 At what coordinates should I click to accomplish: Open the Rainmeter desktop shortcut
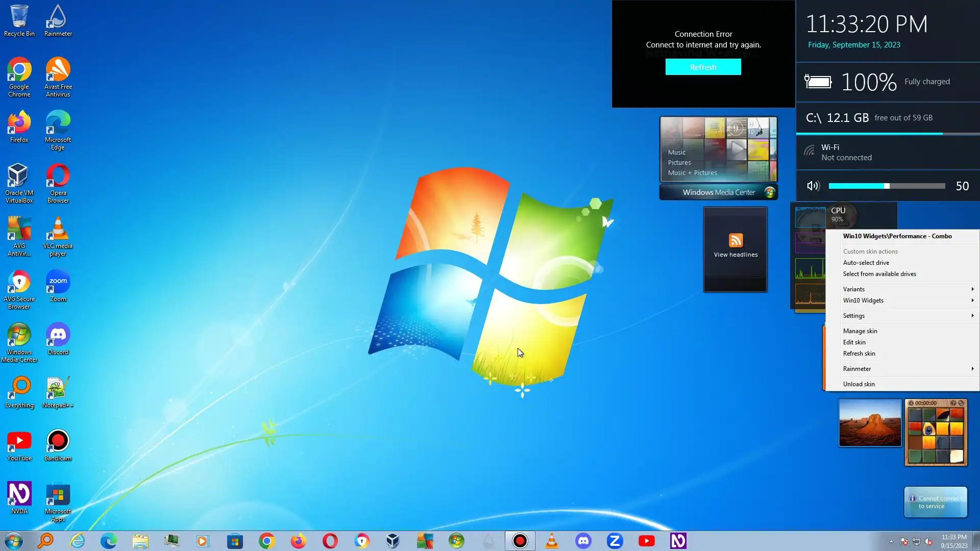(58, 20)
